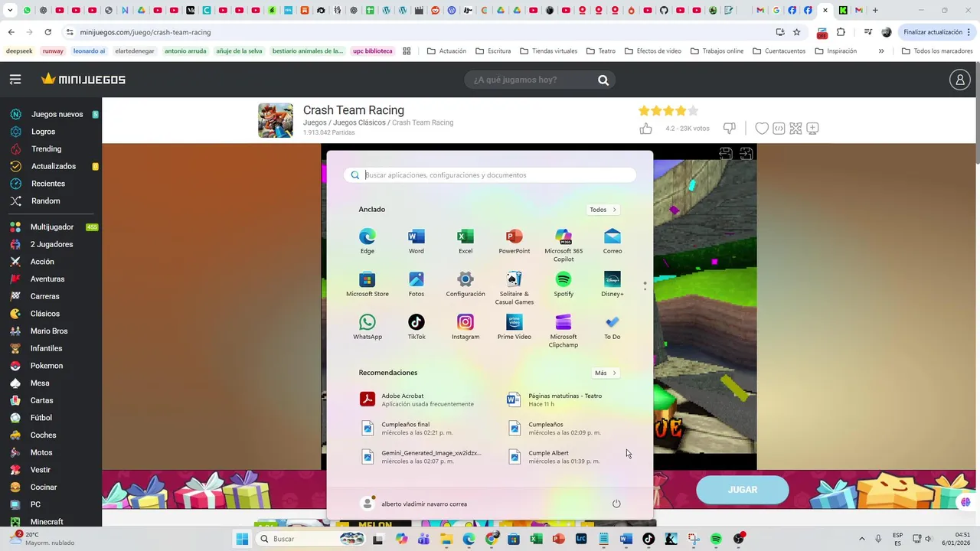Open TikTok from the taskbar
The image size is (980, 551).
649,539
